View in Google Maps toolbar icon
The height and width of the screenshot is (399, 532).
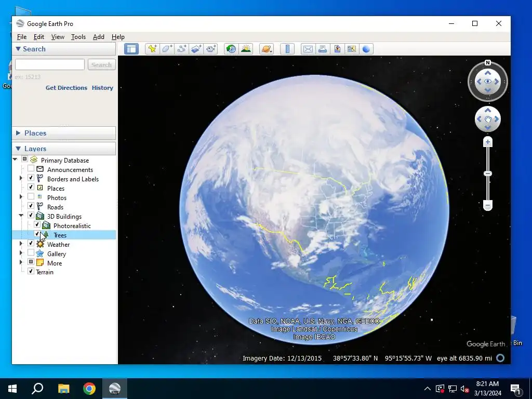[x=352, y=49]
